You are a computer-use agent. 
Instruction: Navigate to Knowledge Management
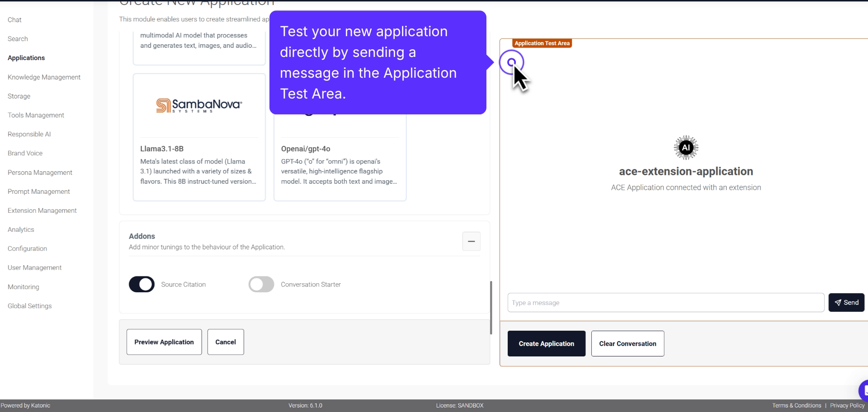coord(44,77)
